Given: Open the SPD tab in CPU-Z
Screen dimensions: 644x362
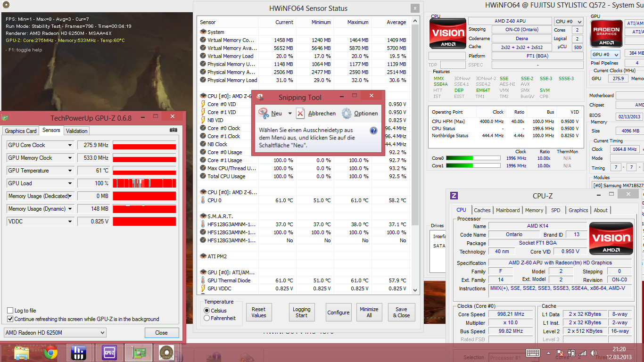Looking at the screenshot, I should point(556,210).
